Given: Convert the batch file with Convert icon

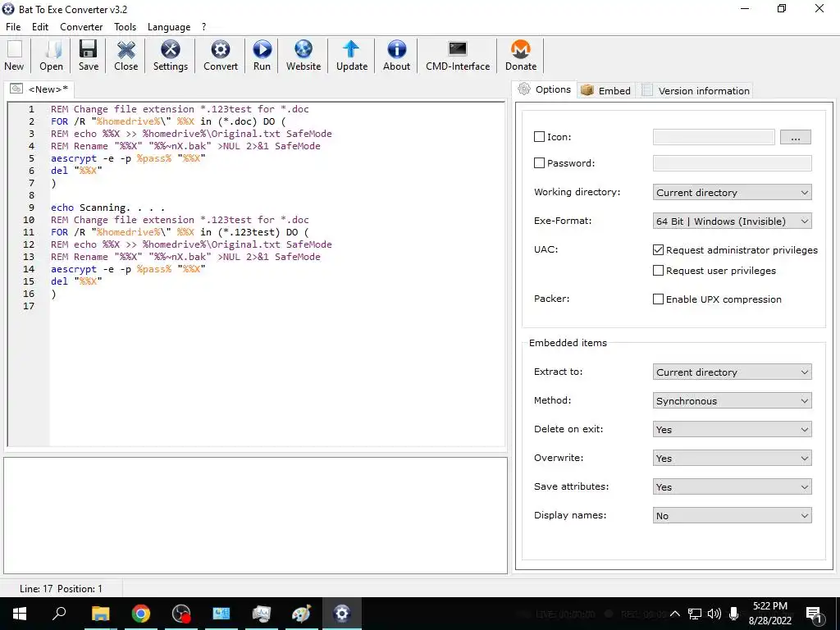Looking at the screenshot, I should click(x=220, y=56).
